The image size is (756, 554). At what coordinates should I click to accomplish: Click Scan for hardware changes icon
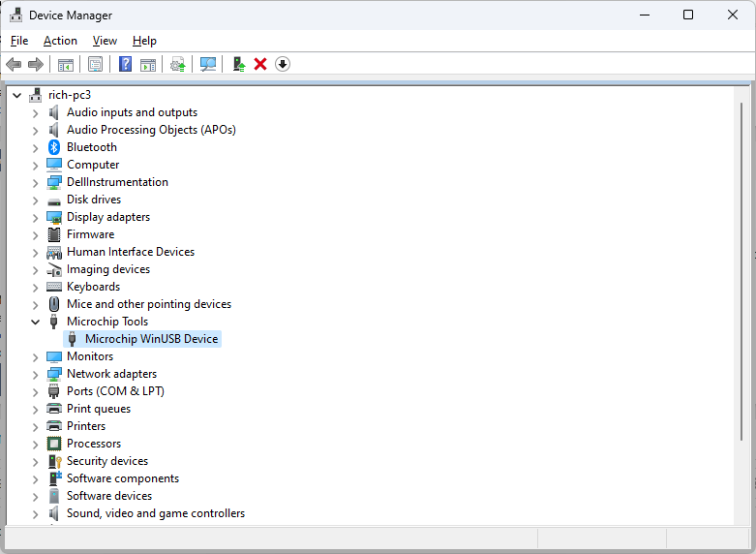click(x=207, y=64)
